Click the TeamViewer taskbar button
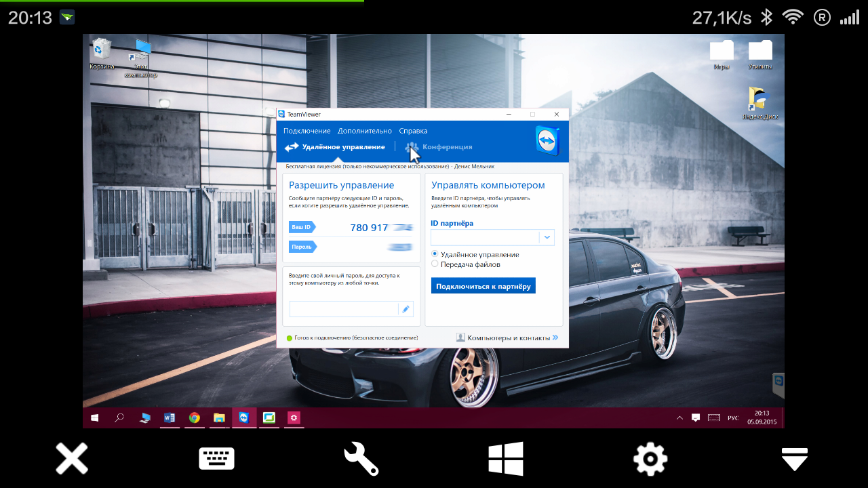 tap(244, 418)
